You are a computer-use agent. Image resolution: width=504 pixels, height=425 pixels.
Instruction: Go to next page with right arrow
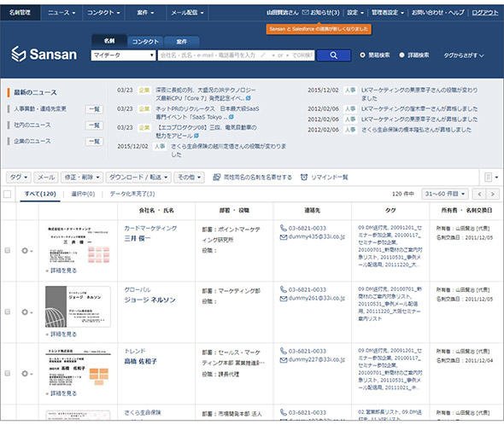pyautogui.click(x=492, y=194)
